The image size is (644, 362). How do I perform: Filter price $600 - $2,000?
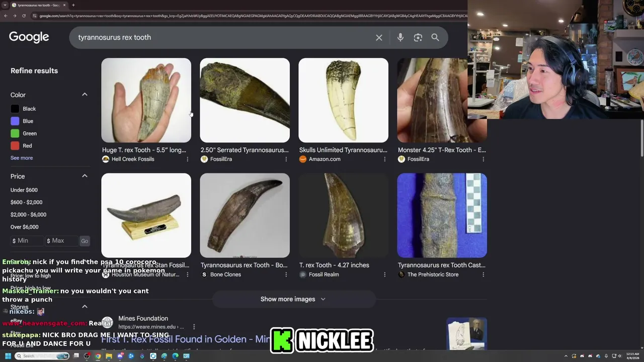[27, 202]
